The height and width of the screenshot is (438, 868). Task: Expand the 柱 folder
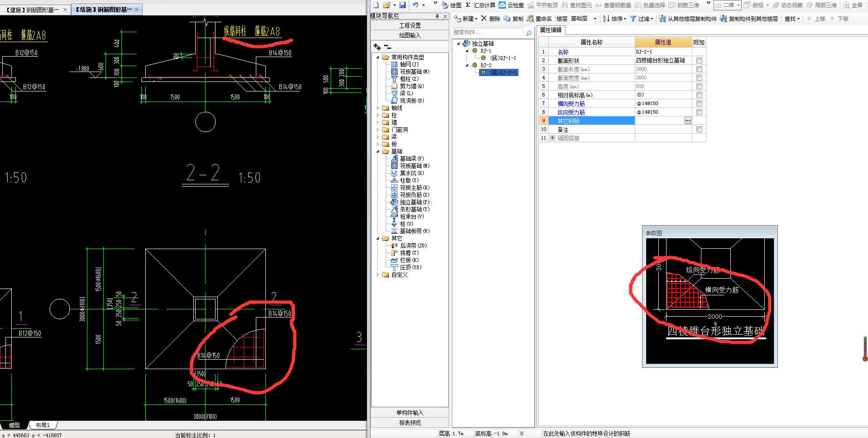click(378, 115)
